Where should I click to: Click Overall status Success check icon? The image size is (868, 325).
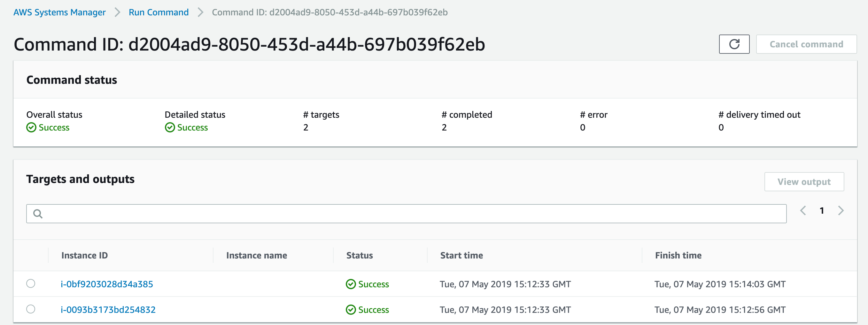(31, 127)
